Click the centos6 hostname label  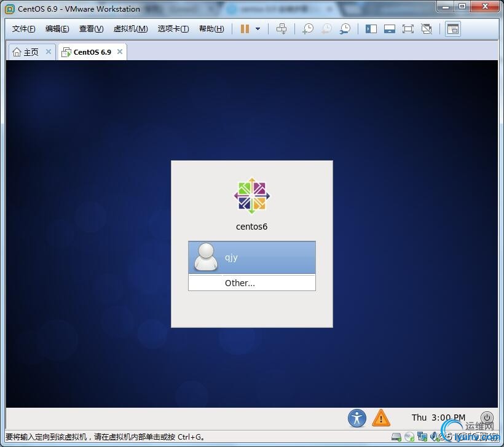click(251, 227)
